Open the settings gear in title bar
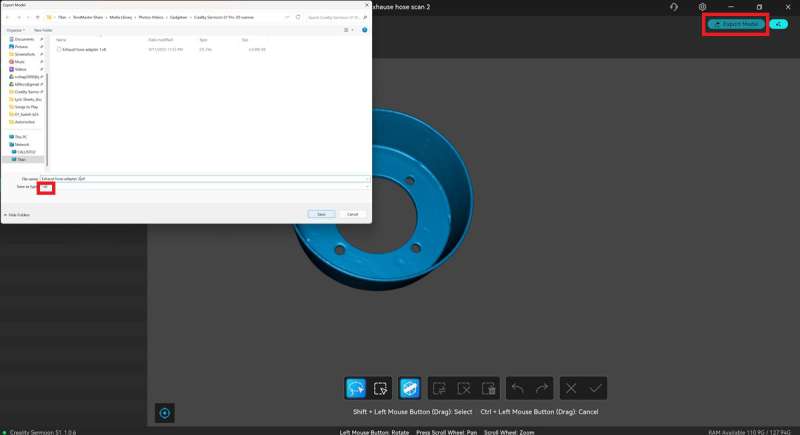This screenshot has height=435, width=800. 703,7
